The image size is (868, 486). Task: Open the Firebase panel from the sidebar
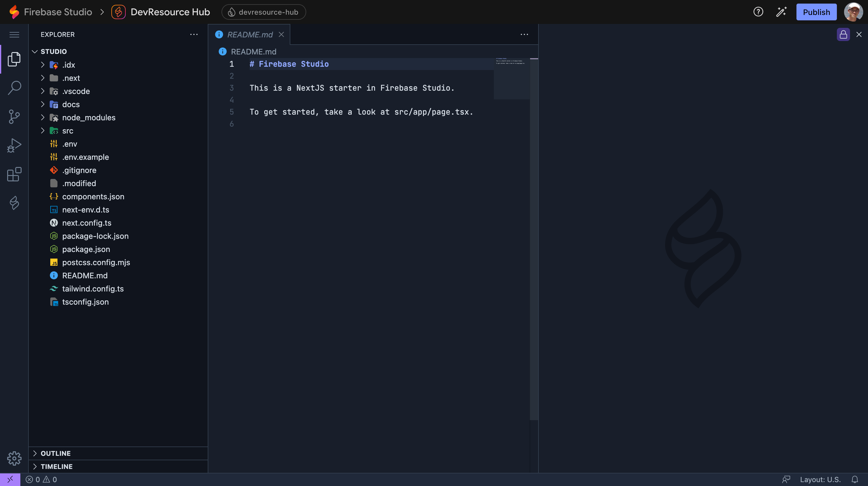(x=14, y=203)
